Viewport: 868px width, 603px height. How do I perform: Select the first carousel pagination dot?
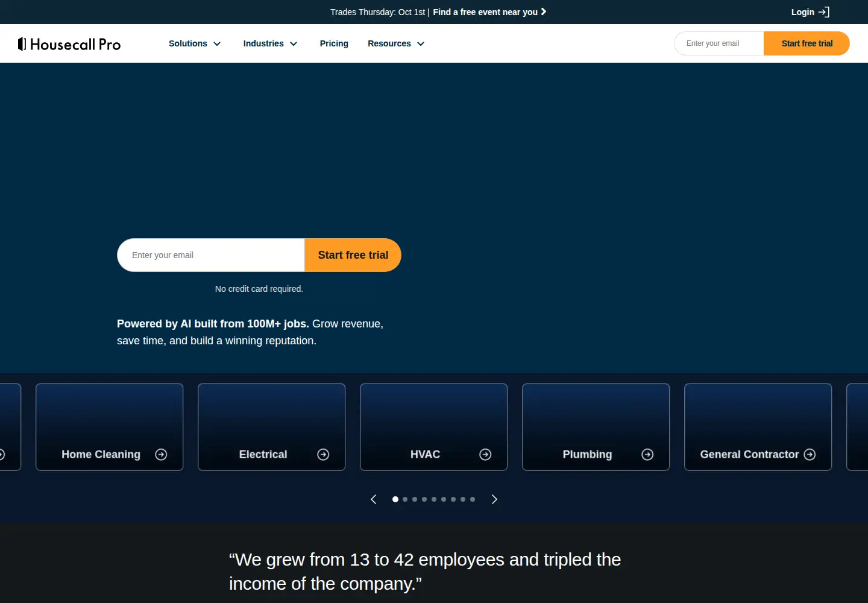pyautogui.click(x=395, y=499)
